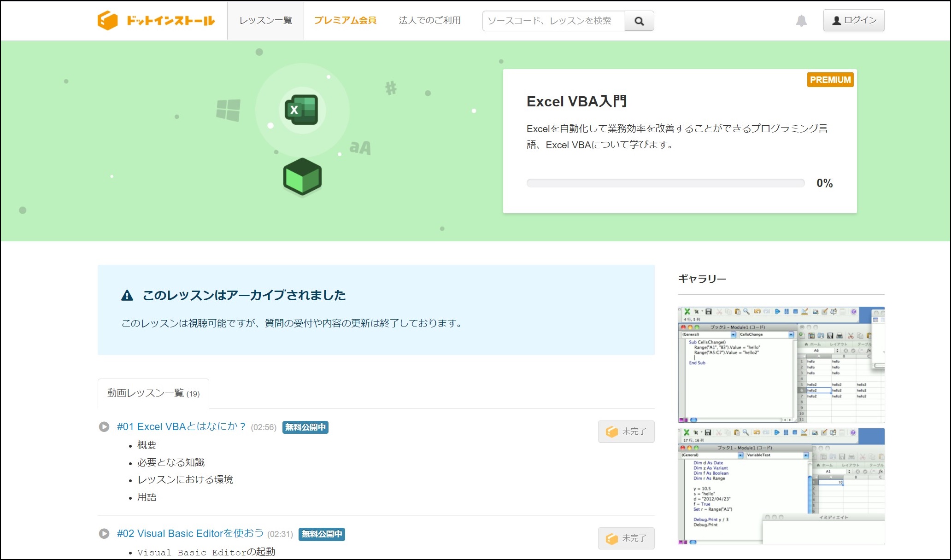Viewport: 951px width, 560px height.
Task: Open lesson #01 Excel VBAとはなにか？ link
Action: pos(182,426)
